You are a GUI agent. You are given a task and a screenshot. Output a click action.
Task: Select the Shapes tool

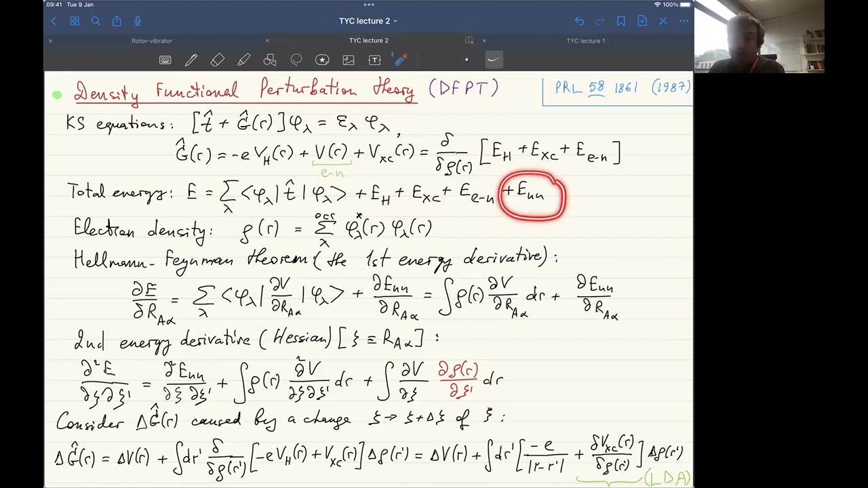coord(270,60)
